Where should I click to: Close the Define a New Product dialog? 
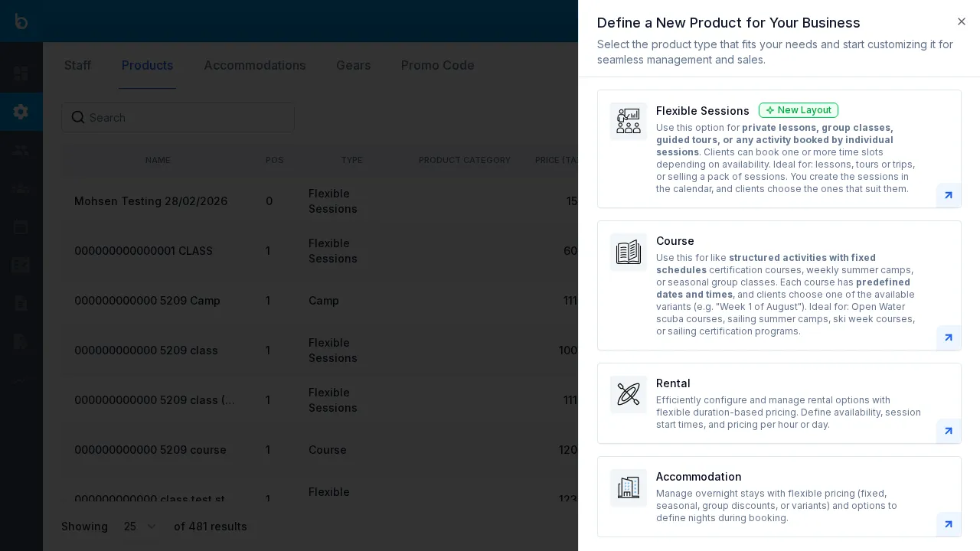(x=962, y=21)
